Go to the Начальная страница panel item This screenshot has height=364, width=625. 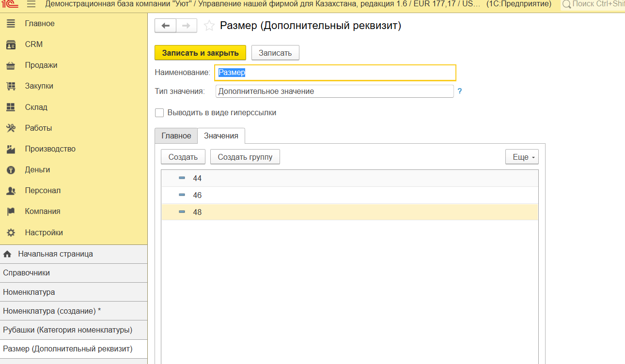tap(55, 254)
